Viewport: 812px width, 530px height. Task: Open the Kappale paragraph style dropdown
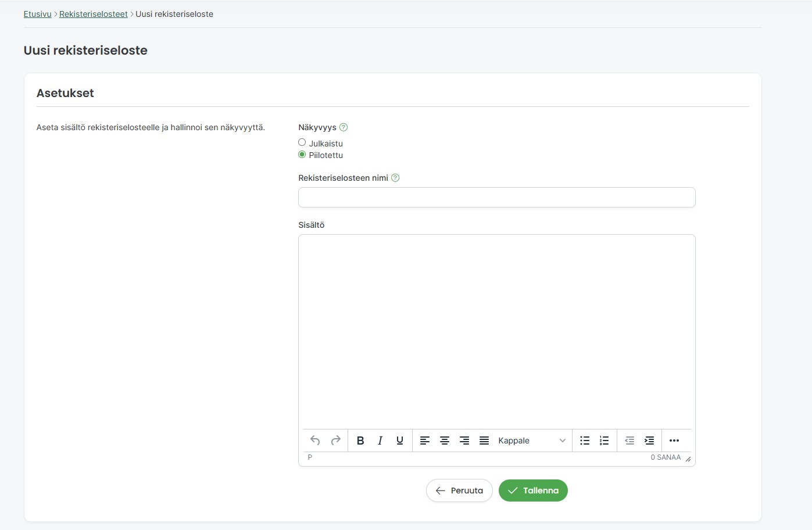coord(532,441)
